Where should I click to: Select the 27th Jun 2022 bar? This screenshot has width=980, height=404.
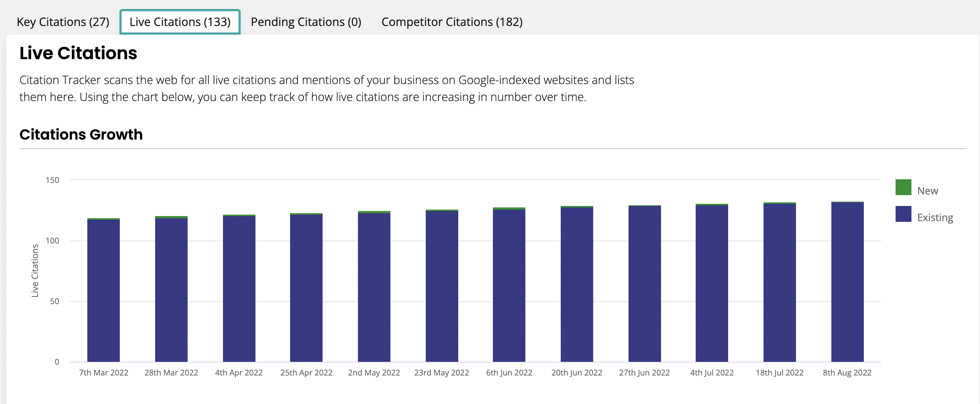pos(644,284)
